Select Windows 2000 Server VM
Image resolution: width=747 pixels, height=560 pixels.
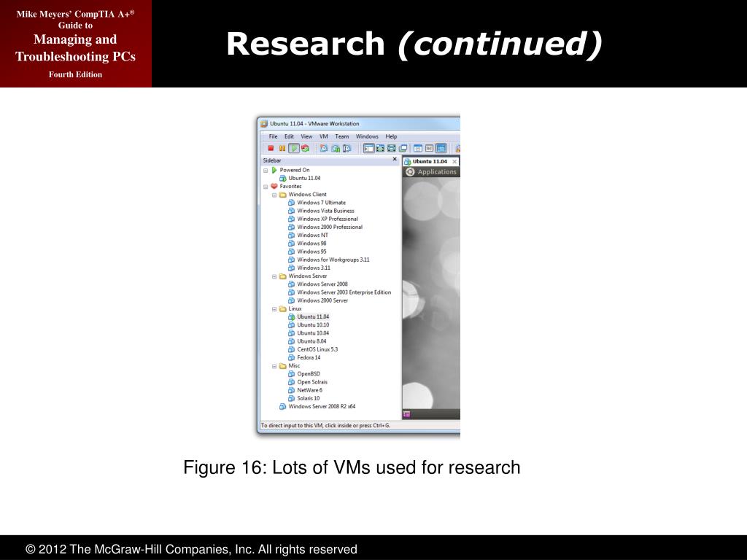pyautogui.click(x=322, y=300)
